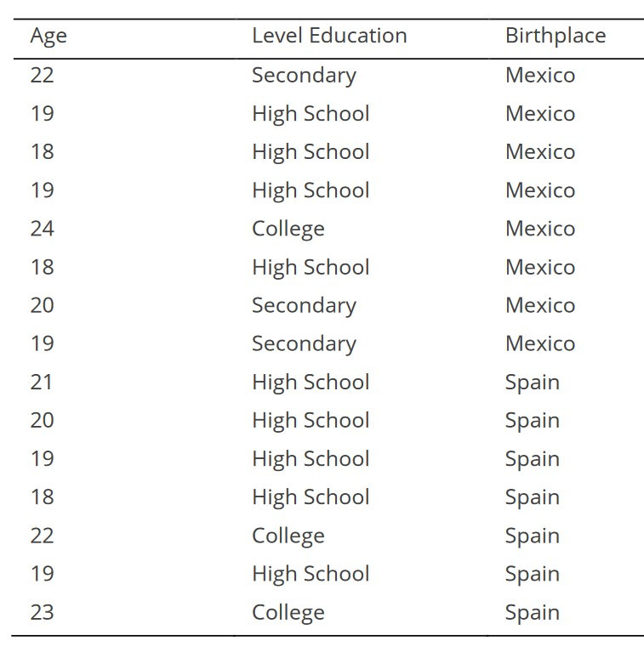
Task: Click Secondary in the first row
Action: (303, 75)
